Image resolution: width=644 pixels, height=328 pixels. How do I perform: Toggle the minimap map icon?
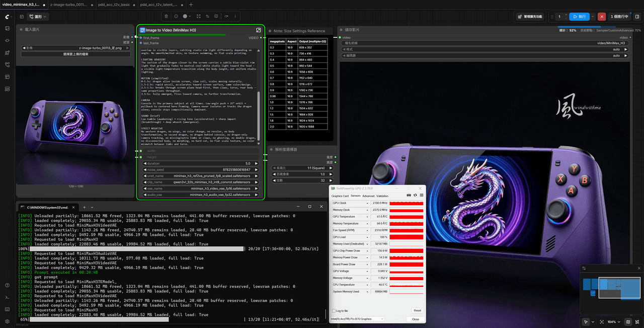tap(628, 321)
